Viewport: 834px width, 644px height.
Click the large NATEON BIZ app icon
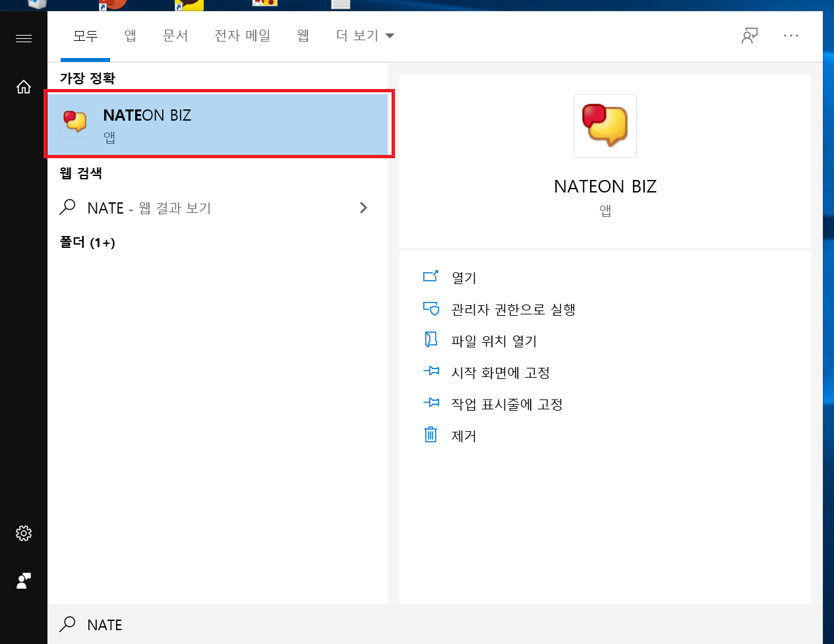point(605,126)
